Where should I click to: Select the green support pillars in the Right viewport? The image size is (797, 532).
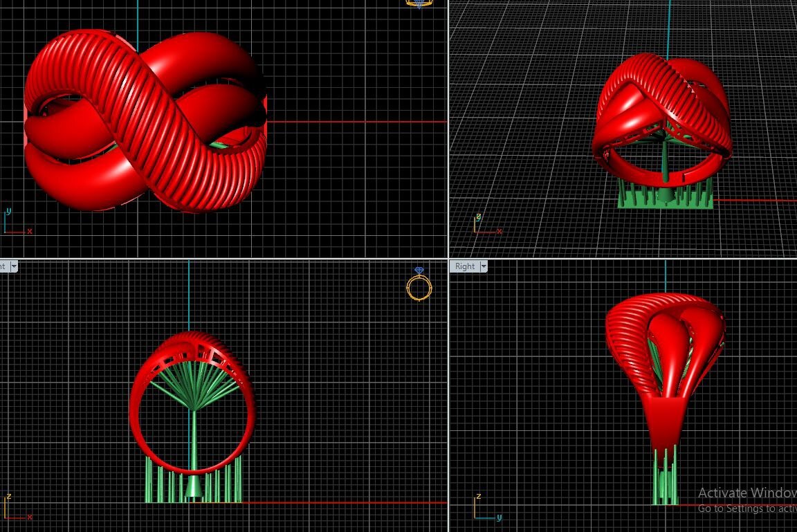tap(664, 477)
